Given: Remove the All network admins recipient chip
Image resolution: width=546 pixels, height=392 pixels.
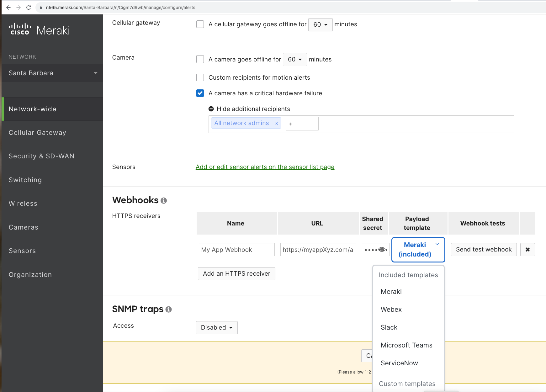Looking at the screenshot, I should (x=276, y=123).
